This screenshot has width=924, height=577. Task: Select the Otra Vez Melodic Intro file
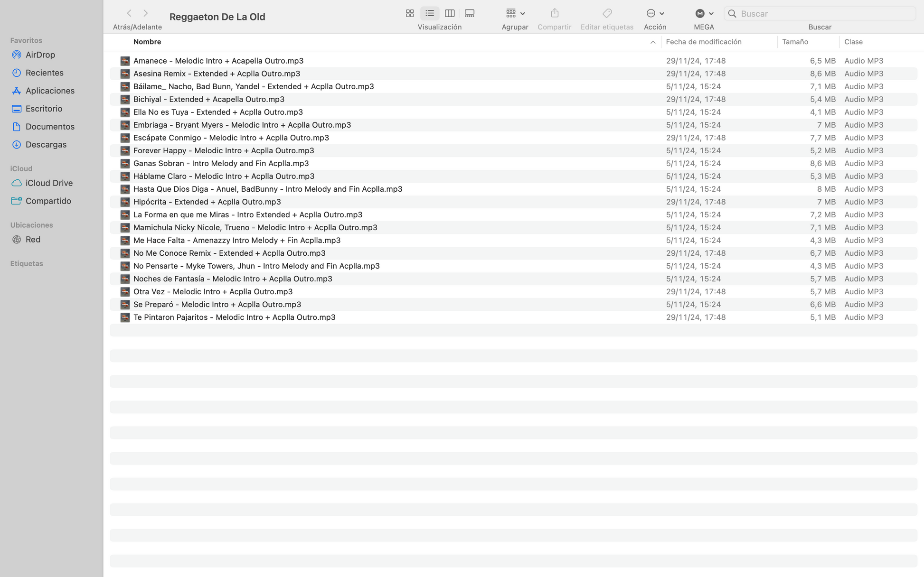click(213, 291)
